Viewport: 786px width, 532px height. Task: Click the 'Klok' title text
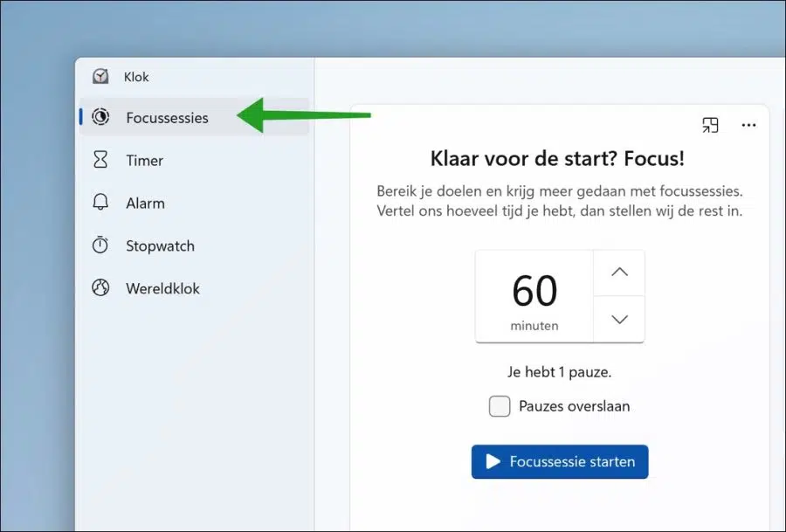(136, 77)
